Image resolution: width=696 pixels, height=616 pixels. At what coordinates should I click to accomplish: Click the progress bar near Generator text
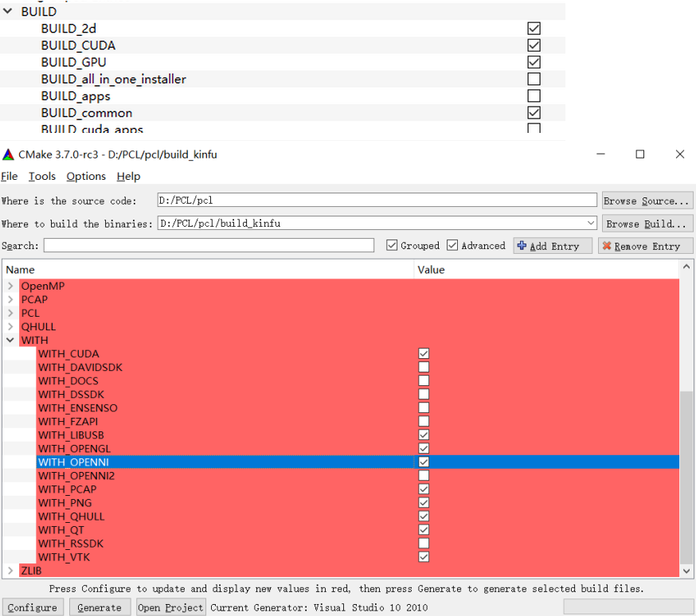[628, 606]
